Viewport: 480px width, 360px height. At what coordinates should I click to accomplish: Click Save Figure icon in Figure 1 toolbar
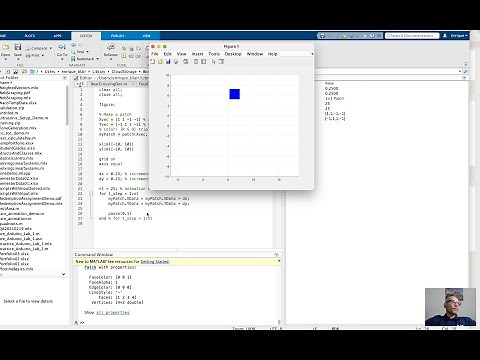pos(168,62)
